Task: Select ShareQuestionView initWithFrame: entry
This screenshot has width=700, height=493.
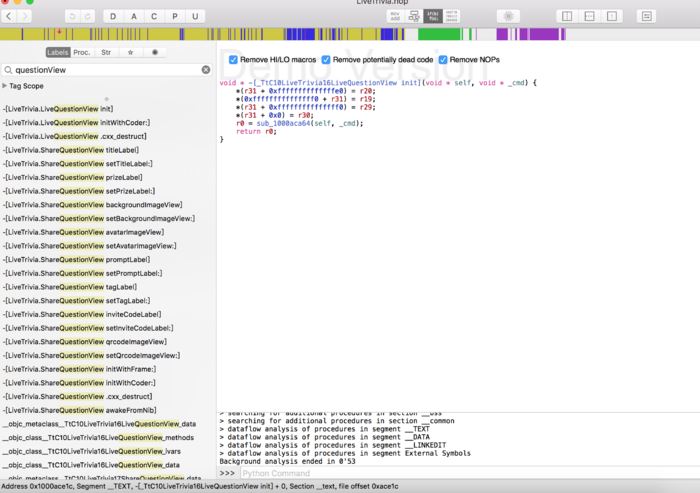Action: [x=79, y=369]
